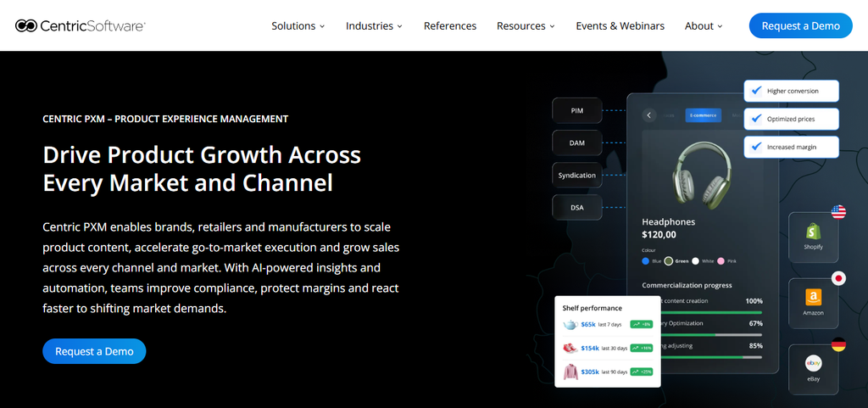Click Request a Demo in the header
The height and width of the screenshot is (408, 868).
pos(800,25)
